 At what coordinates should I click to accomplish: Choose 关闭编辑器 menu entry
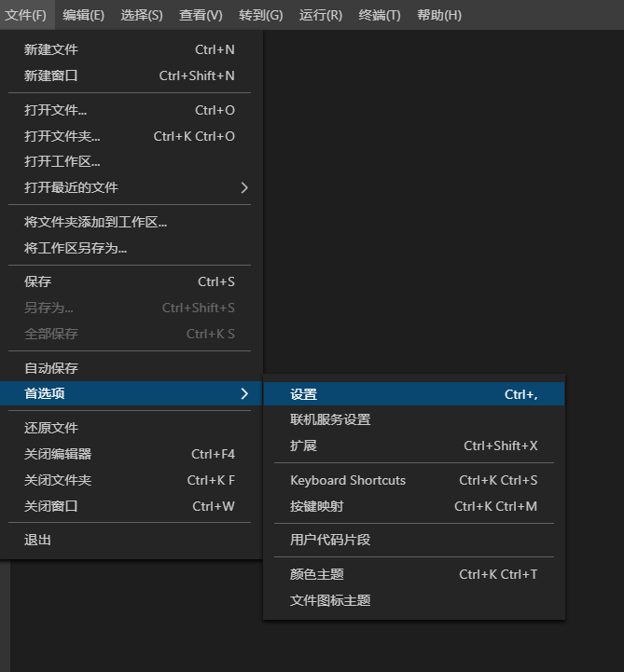coord(130,454)
